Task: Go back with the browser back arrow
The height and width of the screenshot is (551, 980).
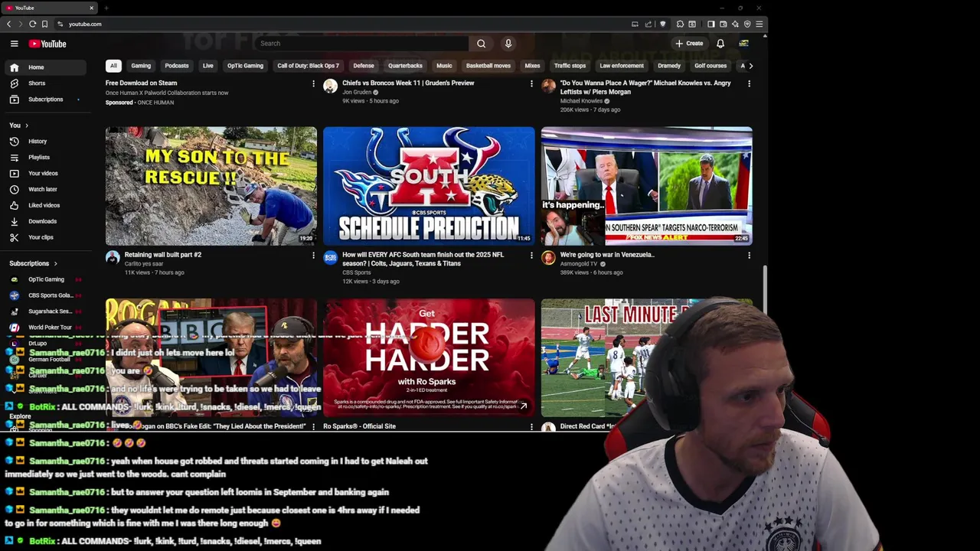Action: [8, 24]
